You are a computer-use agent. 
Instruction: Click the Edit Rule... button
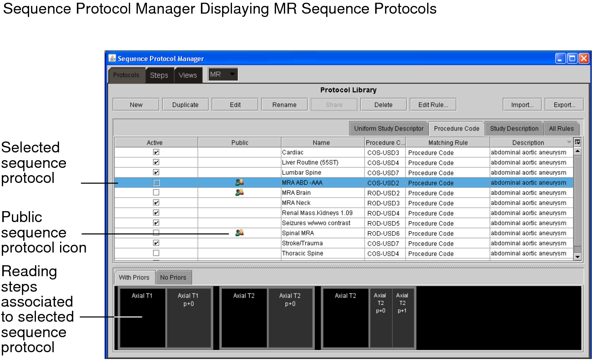(433, 105)
